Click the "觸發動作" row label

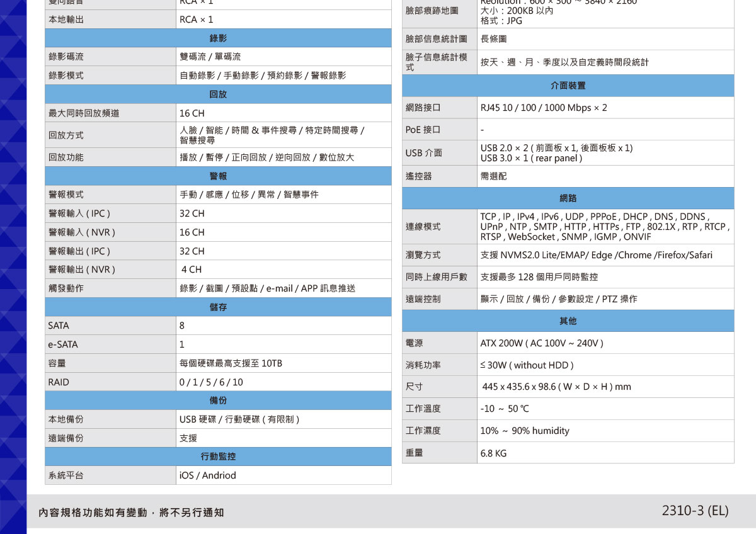66,288
